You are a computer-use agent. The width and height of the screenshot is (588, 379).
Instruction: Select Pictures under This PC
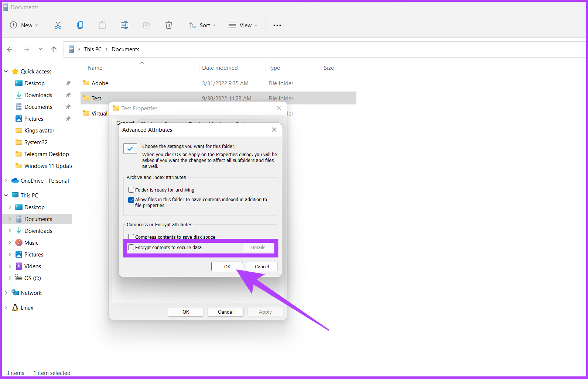click(34, 255)
